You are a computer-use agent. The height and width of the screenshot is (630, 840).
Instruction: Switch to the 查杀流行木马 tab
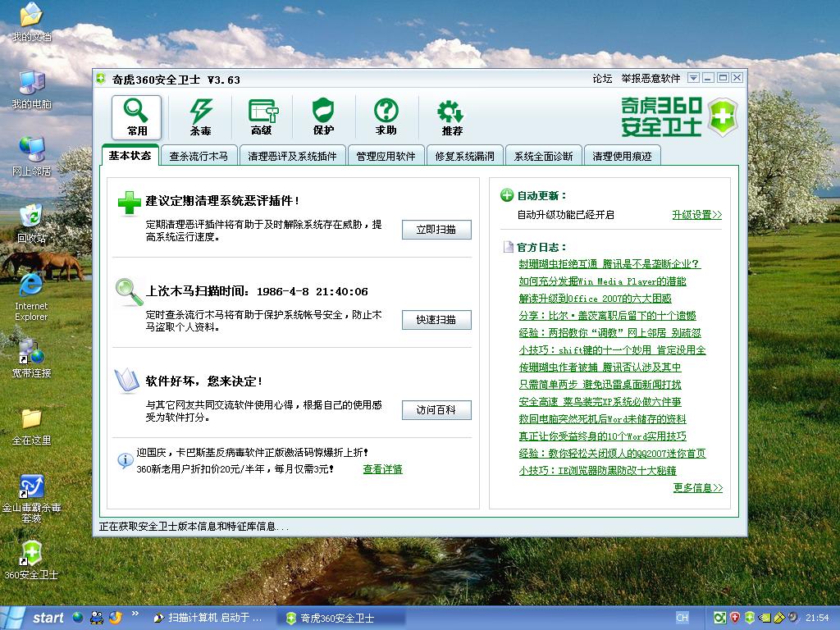(199, 156)
